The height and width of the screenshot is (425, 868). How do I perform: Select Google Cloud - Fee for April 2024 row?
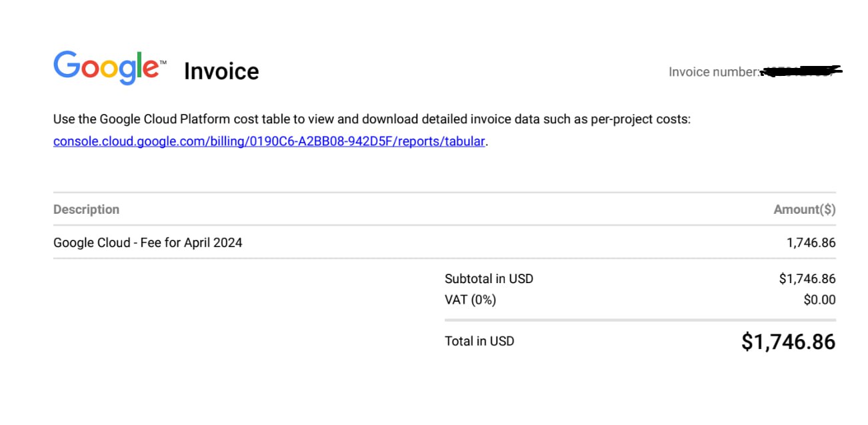pyautogui.click(x=444, y=242)
